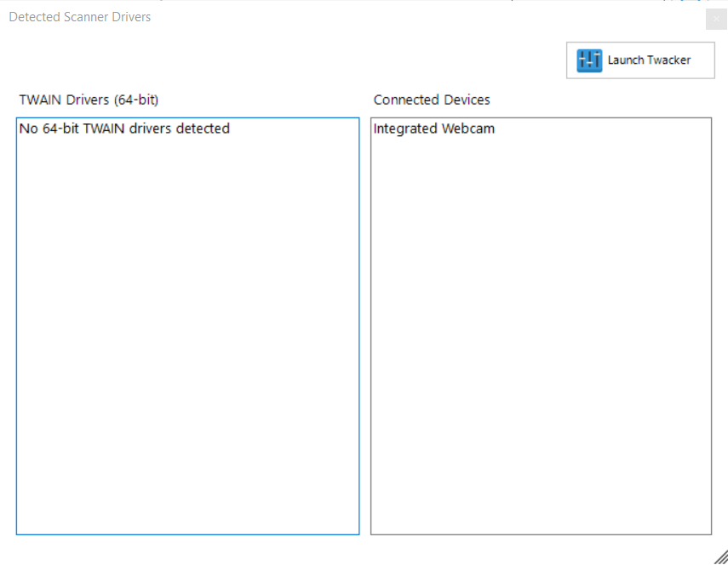
Task: Select the "No 64-bit TWAIN drivers detected" entry
Action: [x=124, y=129]
